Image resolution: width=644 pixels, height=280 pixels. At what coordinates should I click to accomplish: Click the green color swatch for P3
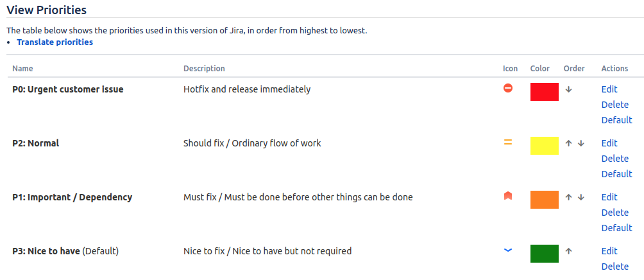tap(544, 253)
